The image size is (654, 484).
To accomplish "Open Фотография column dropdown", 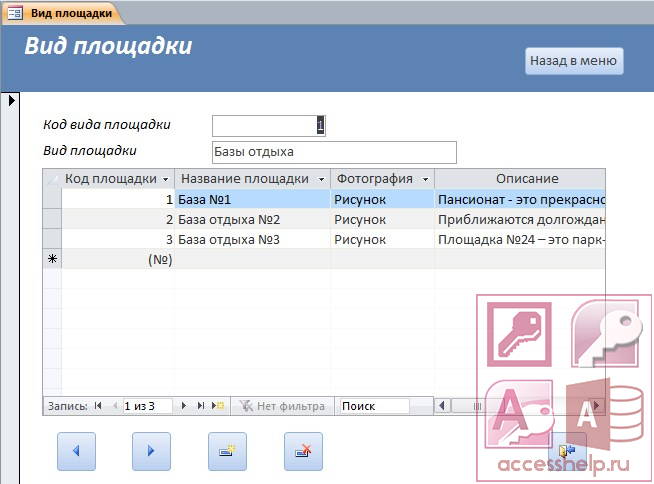I will [x=425, y=179].
